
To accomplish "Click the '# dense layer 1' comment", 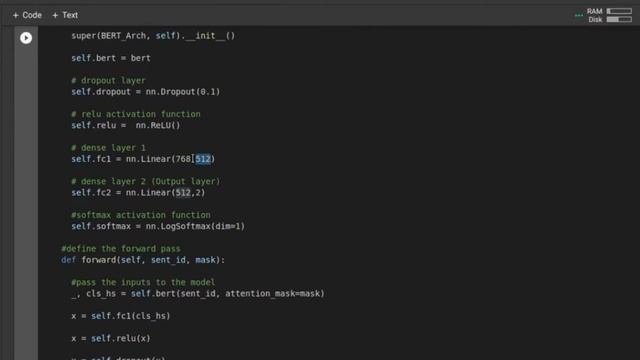I will 108,147.
